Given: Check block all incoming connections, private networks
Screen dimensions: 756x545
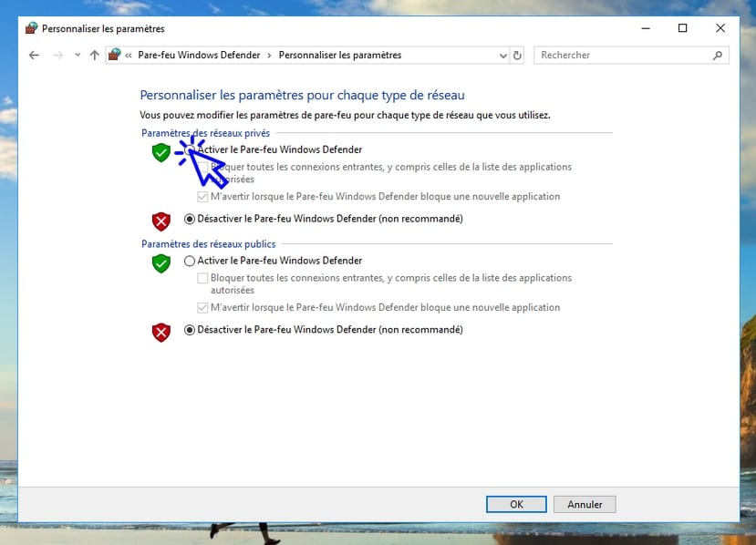Looking at the screenshot, I should click(203, 167).
